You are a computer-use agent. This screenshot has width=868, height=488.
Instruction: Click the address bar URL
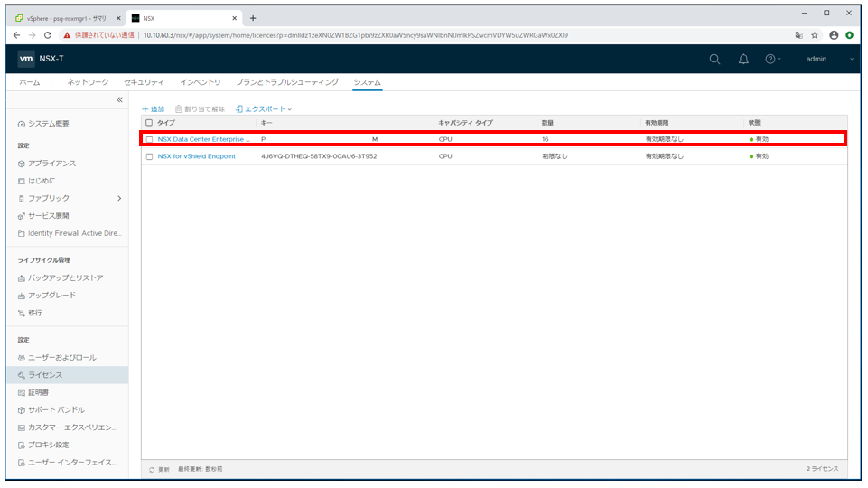pyautogui.click(x=355, y=35)
